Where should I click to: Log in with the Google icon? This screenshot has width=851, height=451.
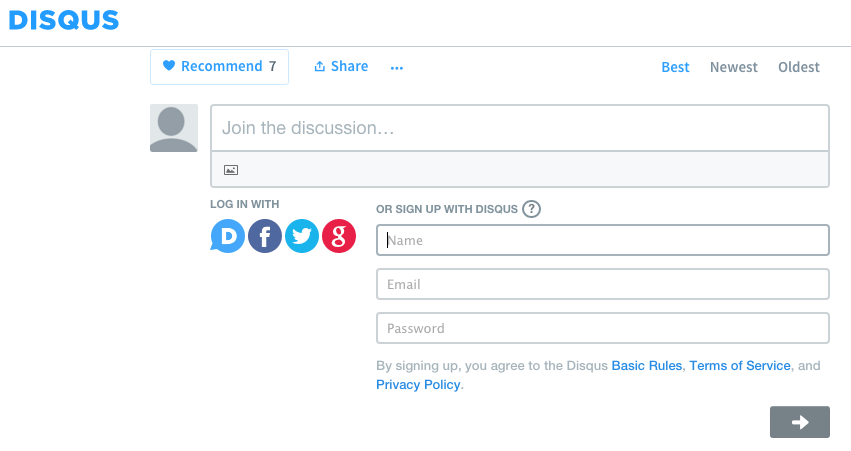tap(339, 236)
